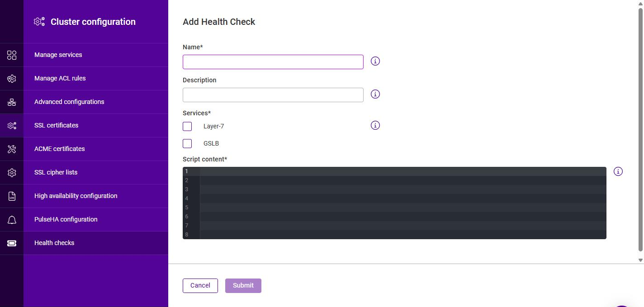Select SSL certificates in sidebar
Viewport: 644px width, 307px height.
(x=96, y=125)
